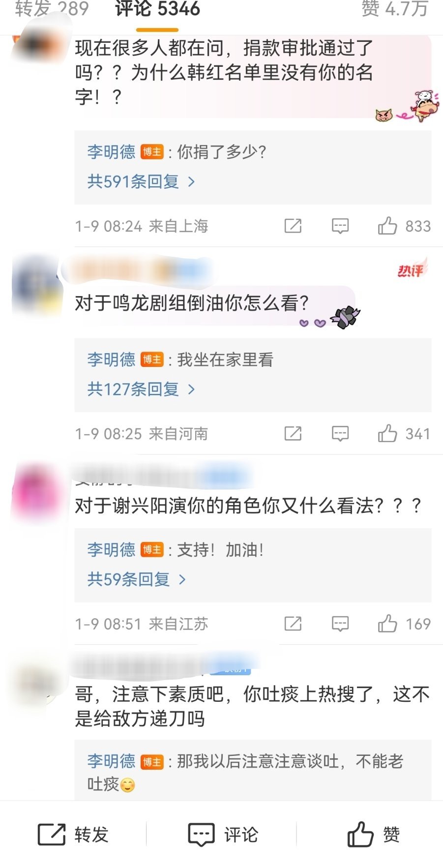Tap the bottom 转发 button

click(73, 835)
